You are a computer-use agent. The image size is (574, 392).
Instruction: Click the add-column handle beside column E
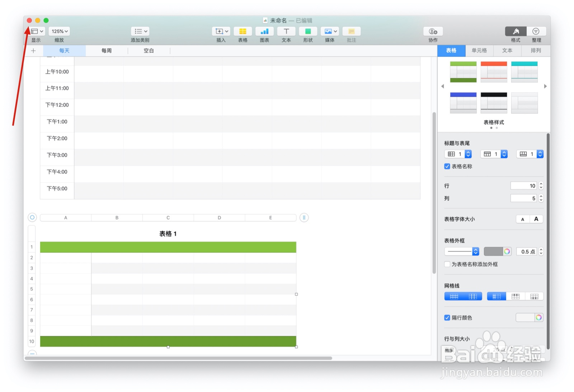(x=304, y=217)
